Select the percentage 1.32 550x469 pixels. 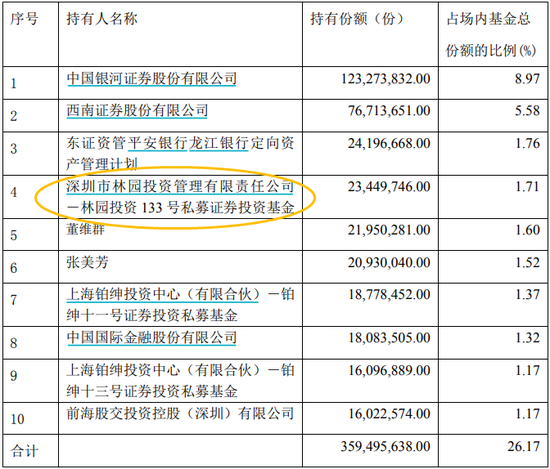(x=527, y=338)
